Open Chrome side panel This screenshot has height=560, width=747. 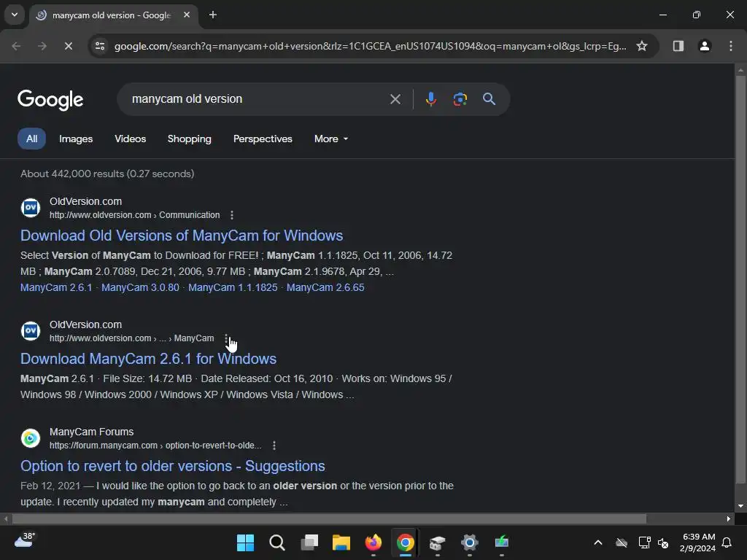click(678, 46)
